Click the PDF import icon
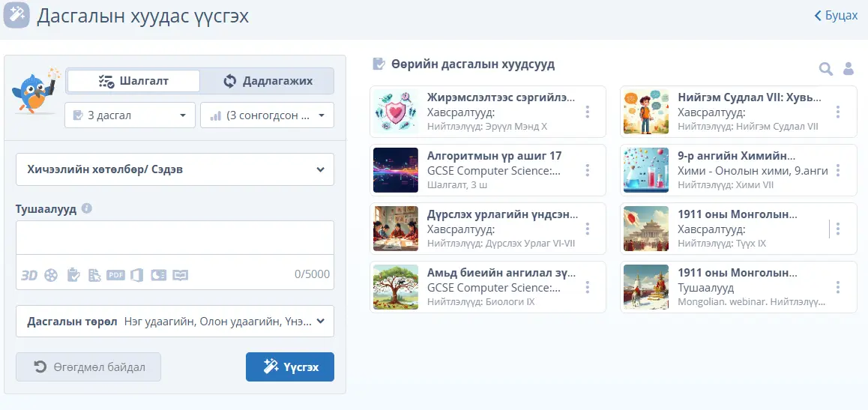 (x=115, y=275)
